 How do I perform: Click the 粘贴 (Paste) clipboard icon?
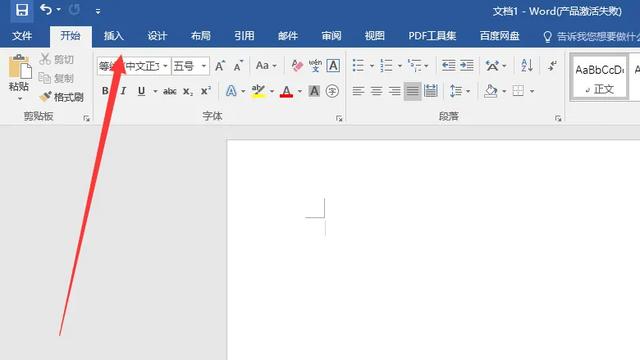[x=20, y=66]
